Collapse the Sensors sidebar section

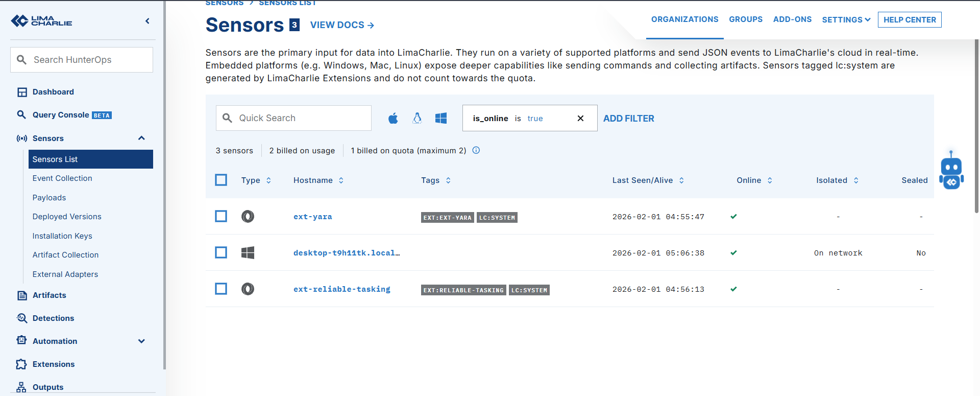141,138
